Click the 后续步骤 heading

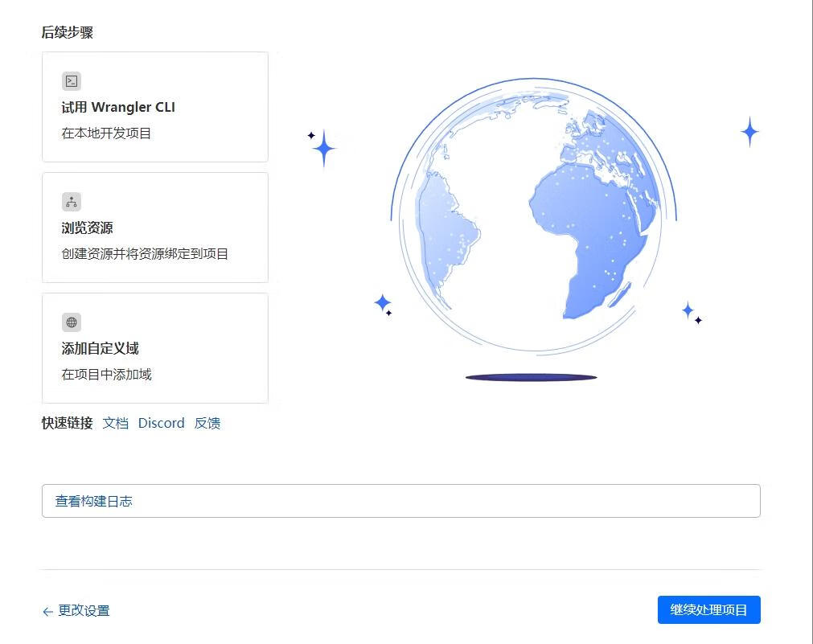click(68, 33)
